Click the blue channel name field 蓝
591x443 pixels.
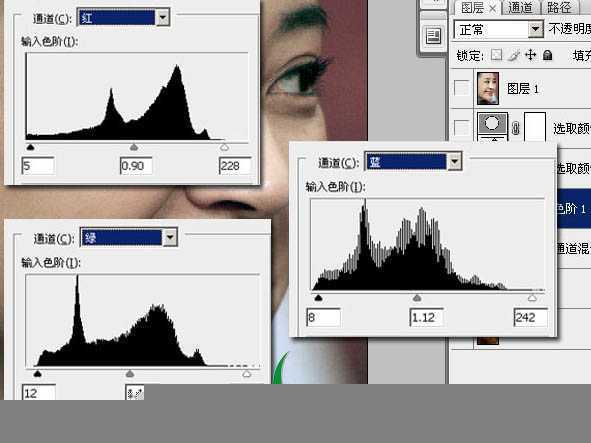406,162
